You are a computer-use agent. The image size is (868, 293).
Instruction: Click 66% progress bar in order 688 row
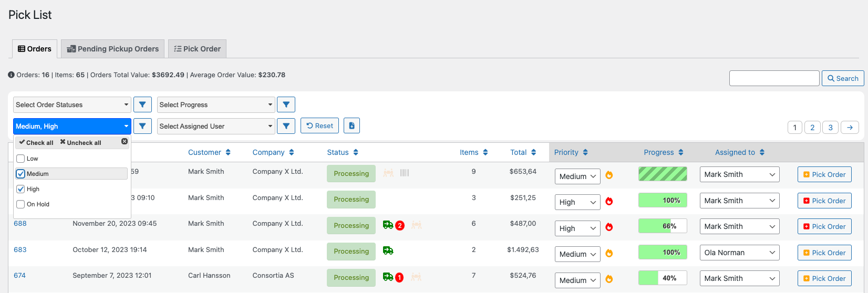tap(663, 226)
